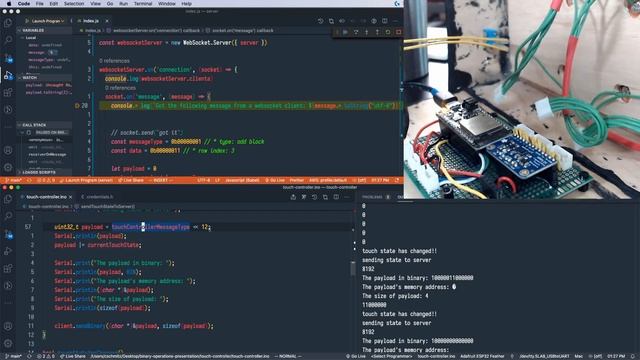Close the index.js tab

click(x=107, y=21)
